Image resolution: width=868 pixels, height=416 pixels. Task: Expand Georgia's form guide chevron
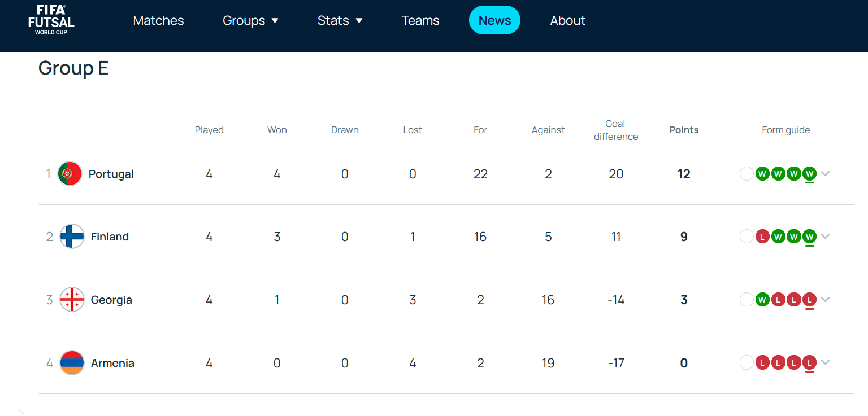click(826, 300)
